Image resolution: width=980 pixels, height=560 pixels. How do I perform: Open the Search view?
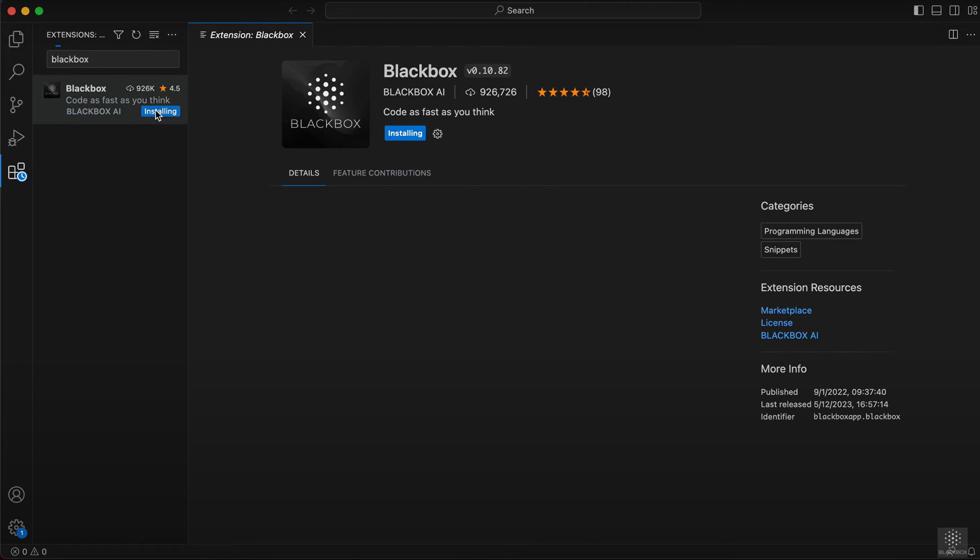[16, 72]
